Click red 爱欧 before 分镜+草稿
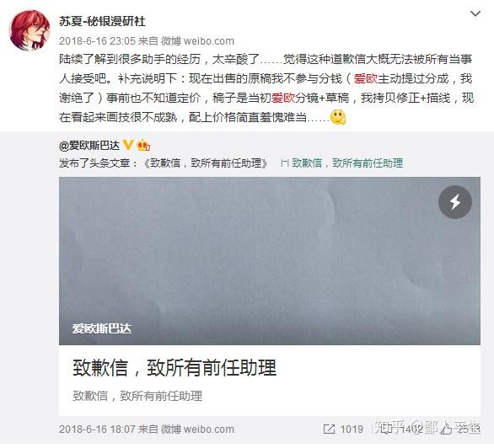Viewport: 494px width, 448px height. (283, 98)
